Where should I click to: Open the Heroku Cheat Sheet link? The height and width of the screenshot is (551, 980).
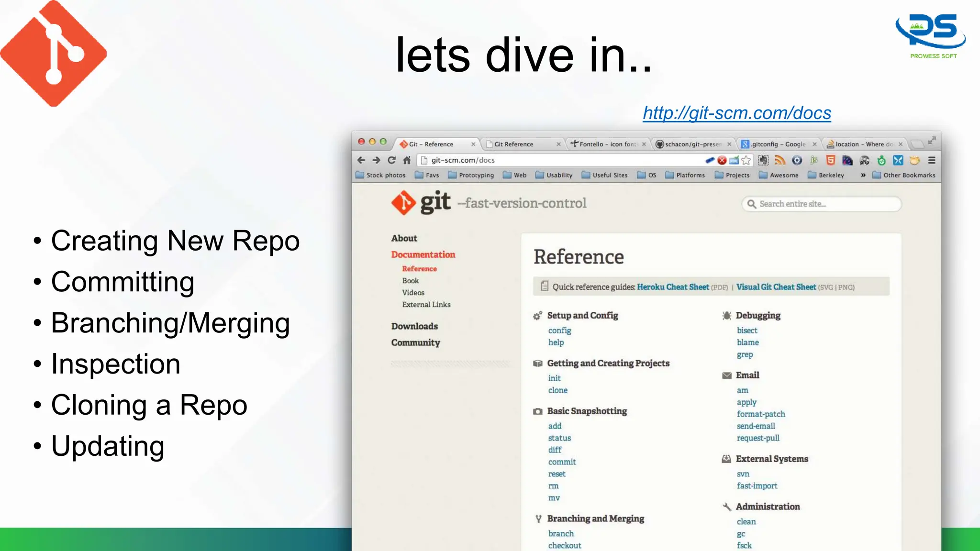[673, 287]
